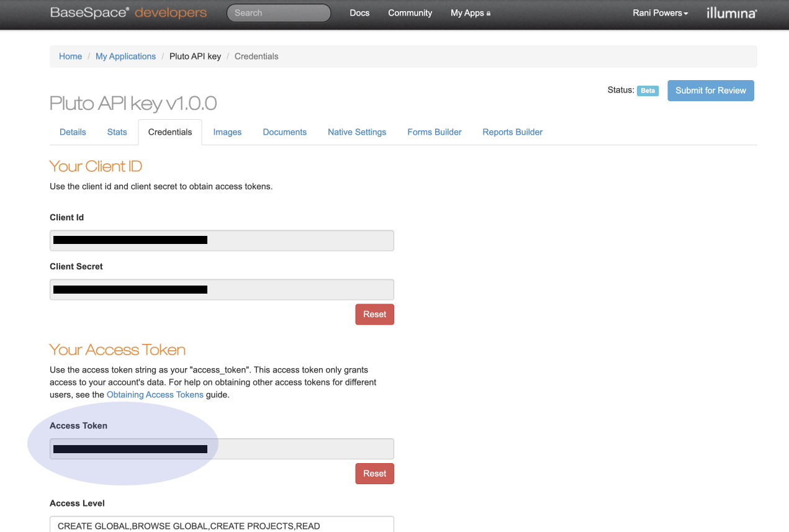Image resolution: width=789 pixels, height=532 pixels.
Task: Open My Apps in the top navigation
Action: click(471, 13)
